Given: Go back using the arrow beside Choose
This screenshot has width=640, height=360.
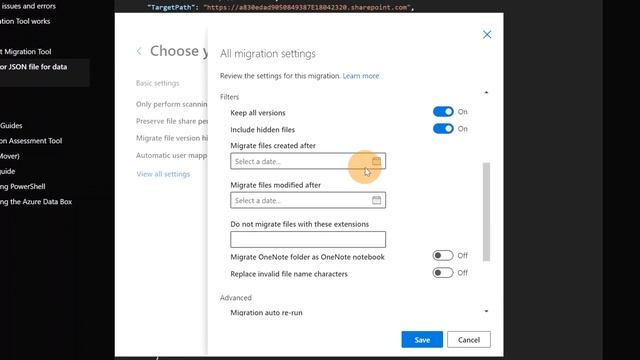Looking at the screenshot, I should click(139, 51).
